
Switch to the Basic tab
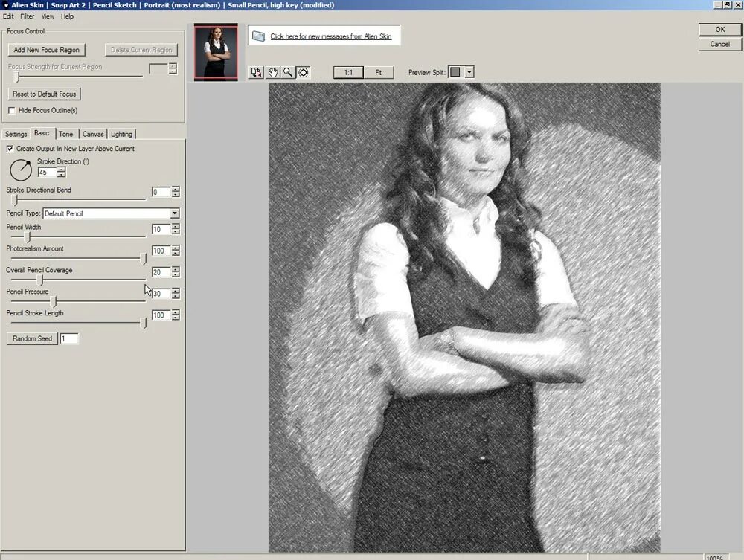click(x=42, y=133)
